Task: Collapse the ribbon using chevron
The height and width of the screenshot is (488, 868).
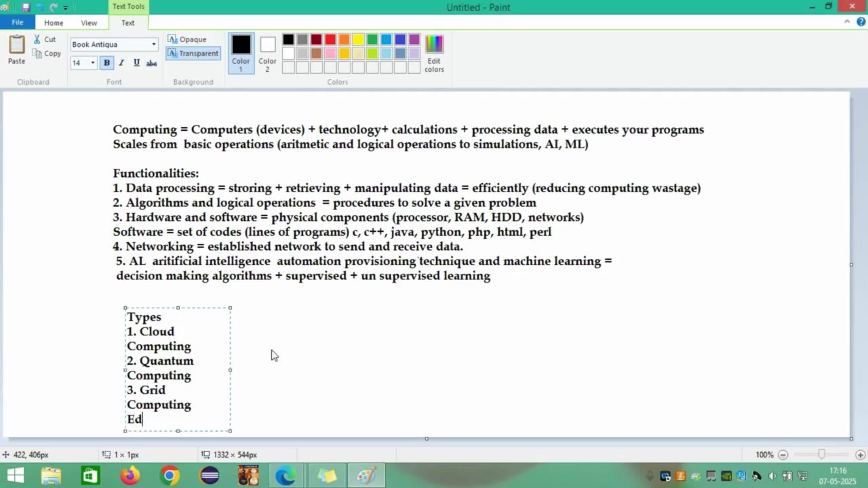Action: [x=847, y=22]
